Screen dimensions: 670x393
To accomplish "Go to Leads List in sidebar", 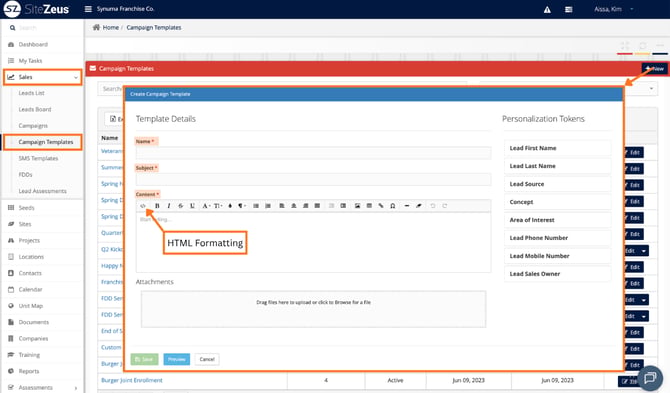I will [x=31, y=93].
